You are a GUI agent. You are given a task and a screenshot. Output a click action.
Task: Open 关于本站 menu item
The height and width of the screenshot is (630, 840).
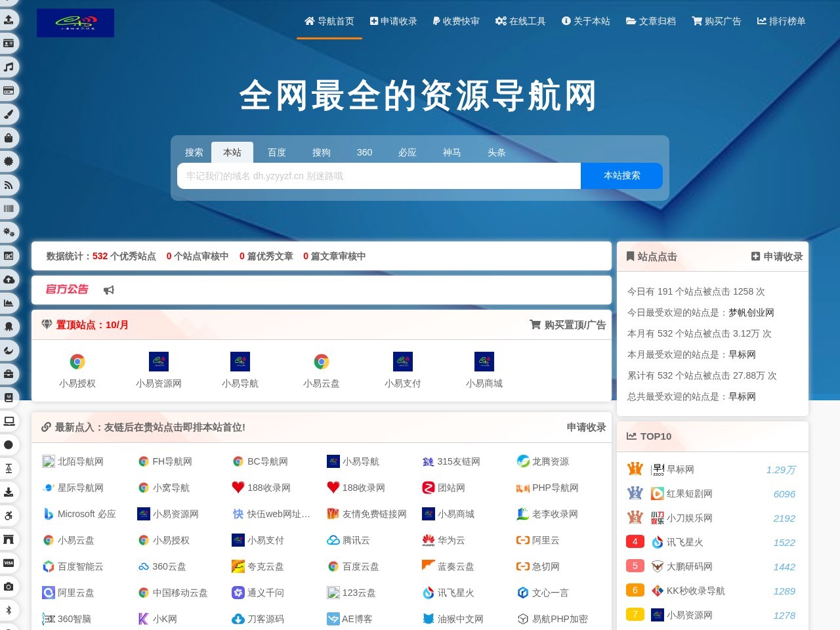(x=586, y=21)
